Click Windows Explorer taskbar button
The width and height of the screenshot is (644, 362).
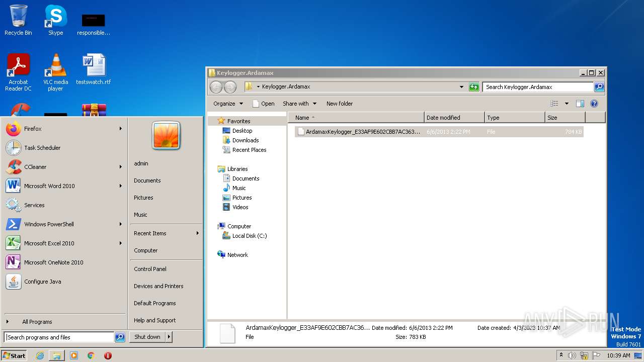point(57,355)
